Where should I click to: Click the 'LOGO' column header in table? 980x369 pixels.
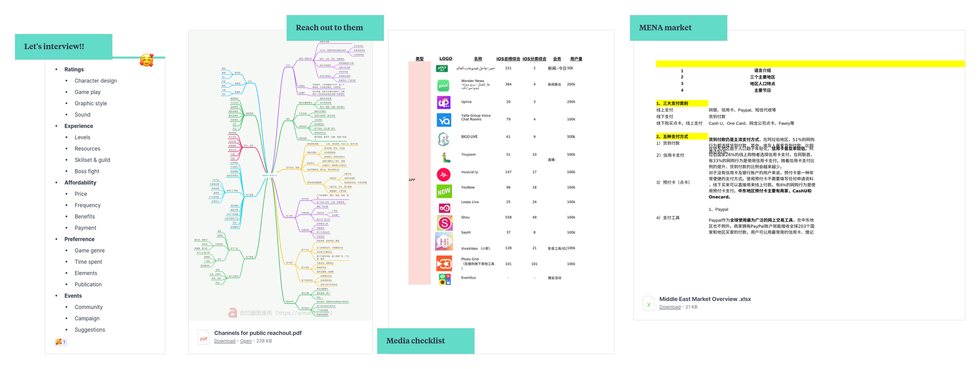446,59
